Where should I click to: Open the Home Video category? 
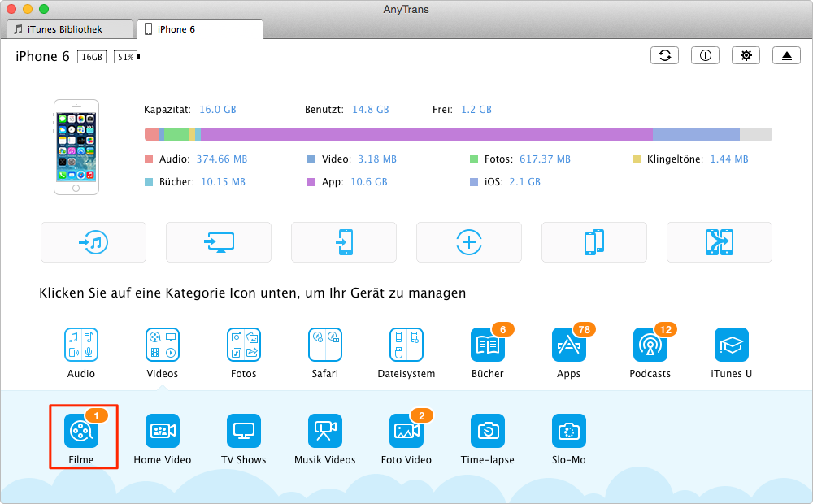pyautogui.click(x=163, y=431)
